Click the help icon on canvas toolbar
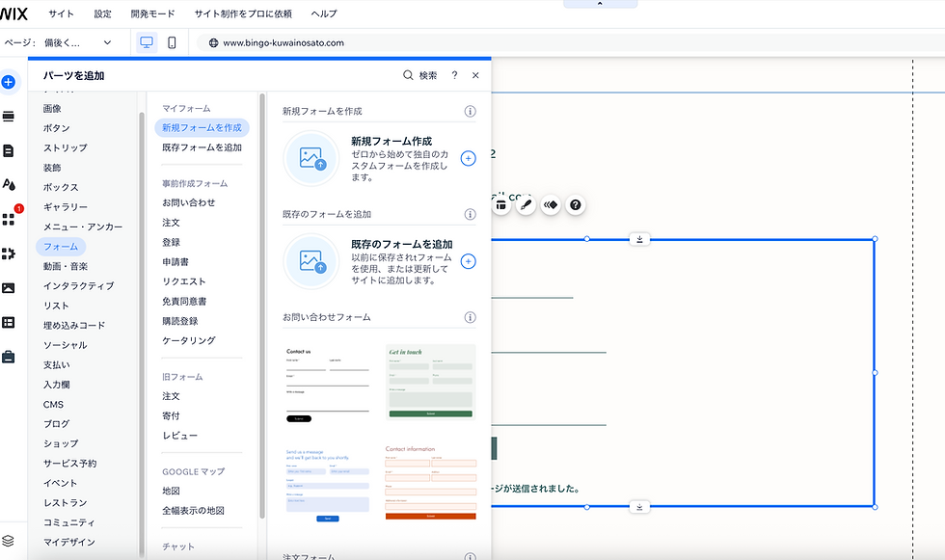This screenshot has height=560, width=945. pyautogui.click(x=576, y=205)
